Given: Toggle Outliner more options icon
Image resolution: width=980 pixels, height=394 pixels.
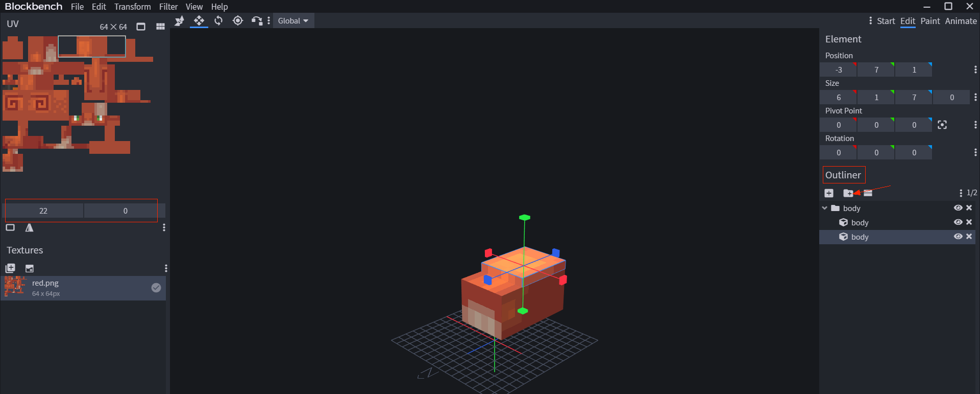Looking at the screenshot, I should point(868,193).
